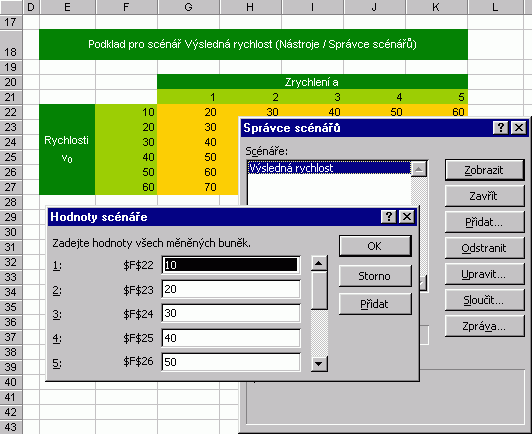532x434 pixels.
Task: Click the Zavřít button
Action: pyautogui.click(x=484, y=196)
